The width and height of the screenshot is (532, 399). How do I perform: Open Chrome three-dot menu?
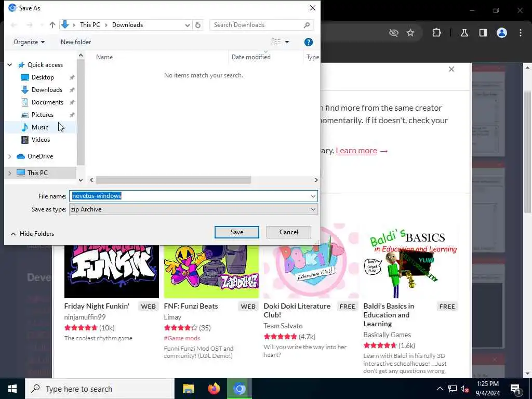[x=521, y=33]
